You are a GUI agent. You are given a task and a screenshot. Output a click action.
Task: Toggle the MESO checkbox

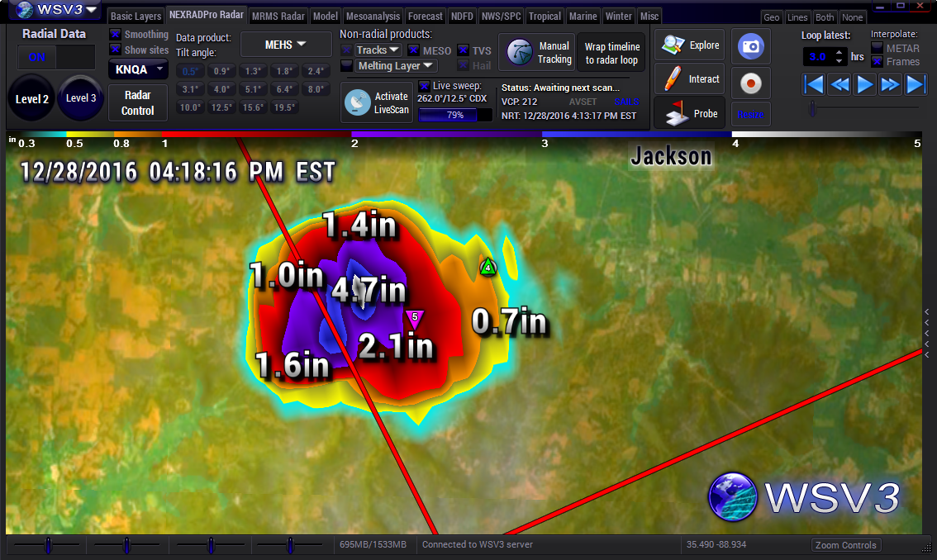click(x=413, y=50)
